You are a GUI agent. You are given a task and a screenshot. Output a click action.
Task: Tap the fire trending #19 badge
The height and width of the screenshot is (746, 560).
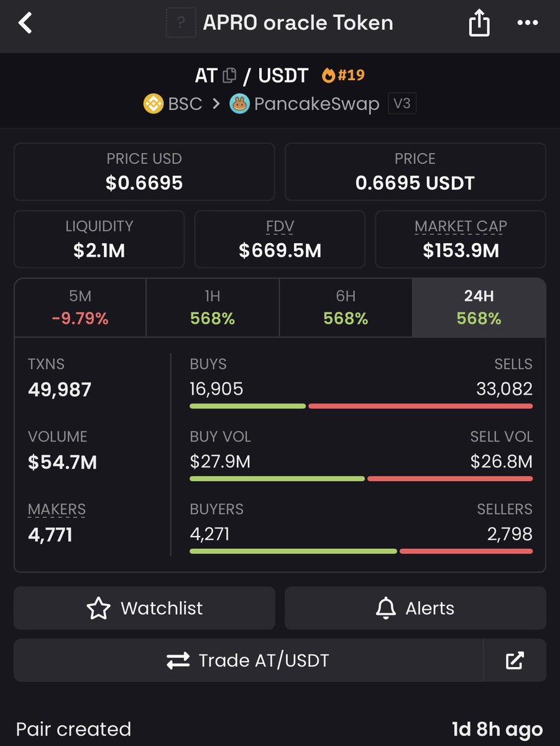point(343,75)
